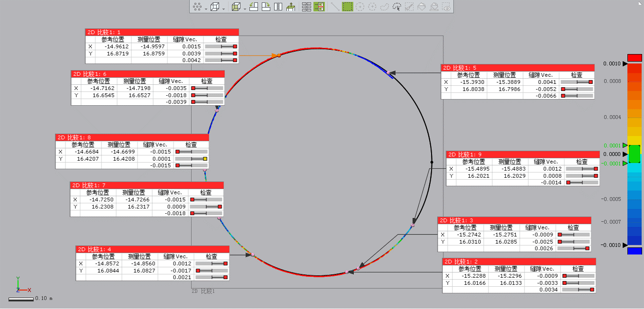Click the black marker point on circle's right edge
The height and width of the screenshot is (309, 644).
click(432, 162)
